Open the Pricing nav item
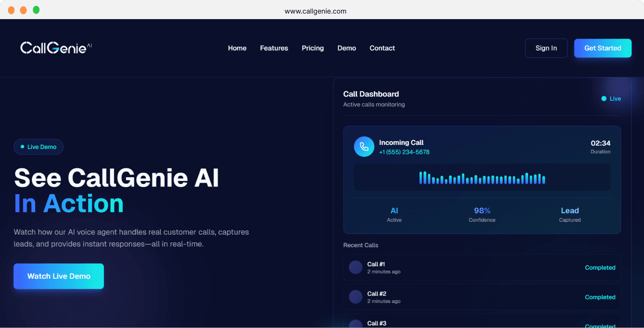This screenshot has height=328, width=644. [x=313, y=48]
